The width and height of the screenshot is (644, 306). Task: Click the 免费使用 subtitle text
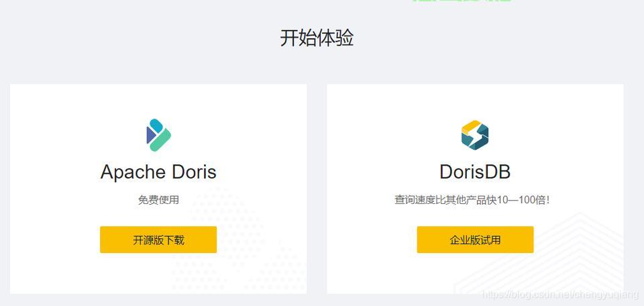(x=158, y=201)
